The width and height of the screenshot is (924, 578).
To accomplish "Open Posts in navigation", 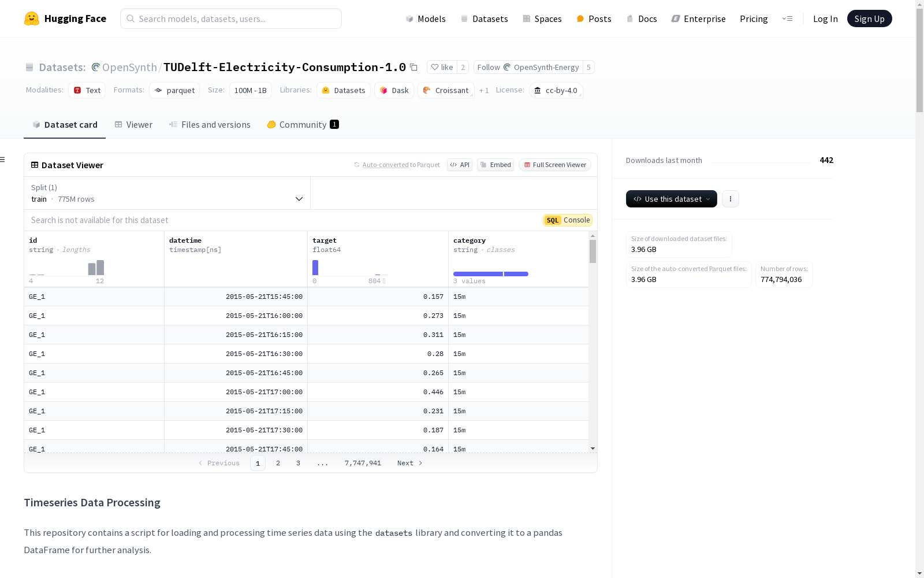I will [x=594, y=18].
